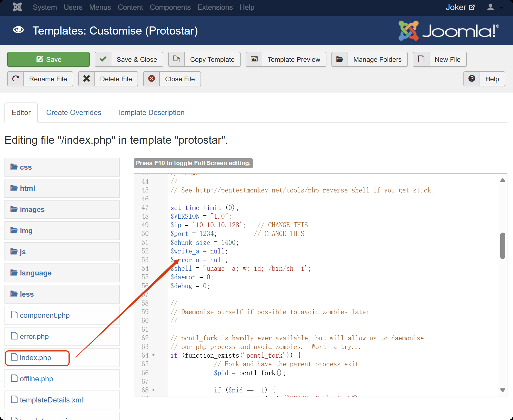Expand the language folder
Image resolution: width=513 pixels, height=420 pixels.
coord(62,273)
